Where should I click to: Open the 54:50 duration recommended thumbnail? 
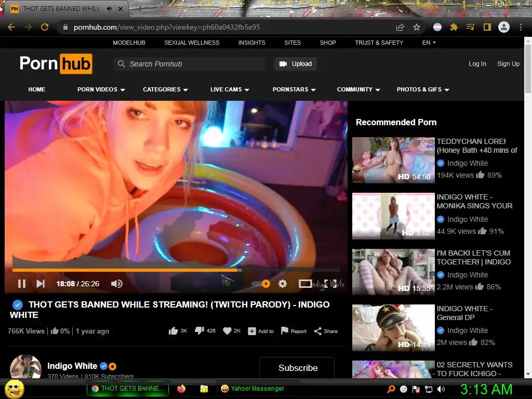393,160
